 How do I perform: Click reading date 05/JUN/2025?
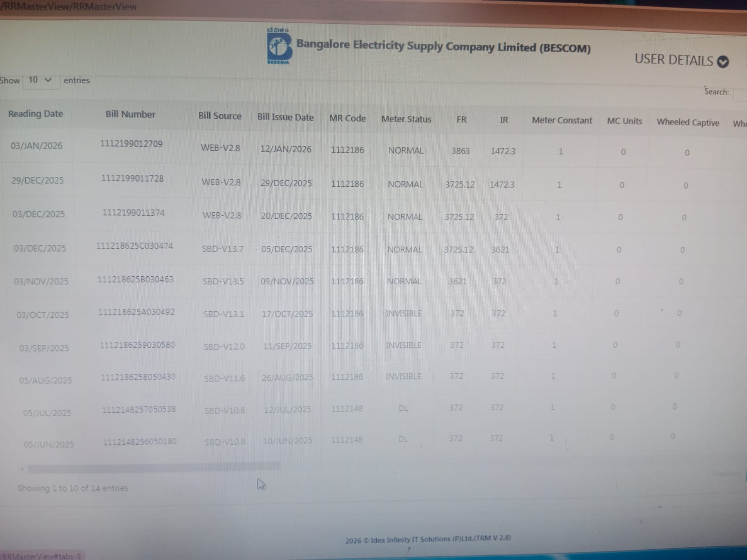49,445
